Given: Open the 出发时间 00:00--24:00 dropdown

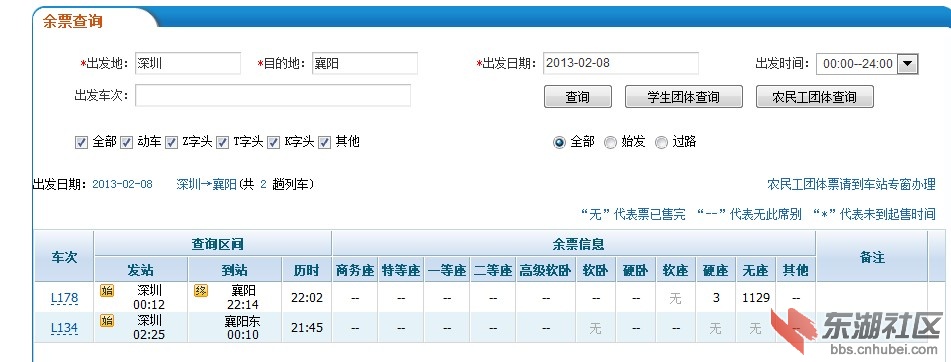Looking at the screenshot, I should pos(867,64).
